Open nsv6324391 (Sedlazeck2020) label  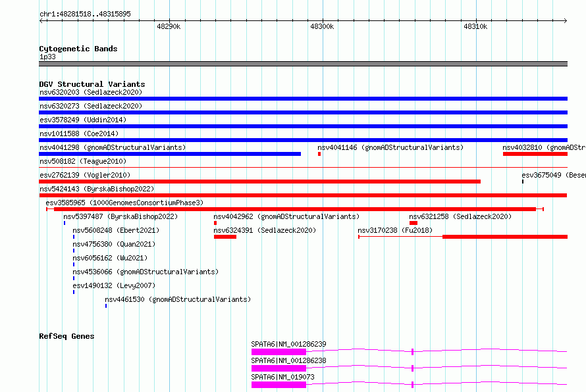pos(265,230)
